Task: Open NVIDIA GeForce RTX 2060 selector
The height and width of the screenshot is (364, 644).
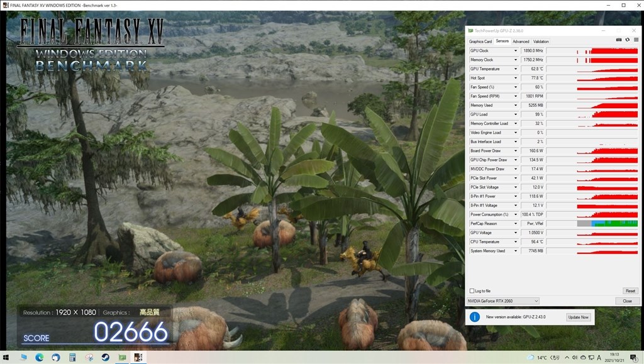Action: [502, 301]
